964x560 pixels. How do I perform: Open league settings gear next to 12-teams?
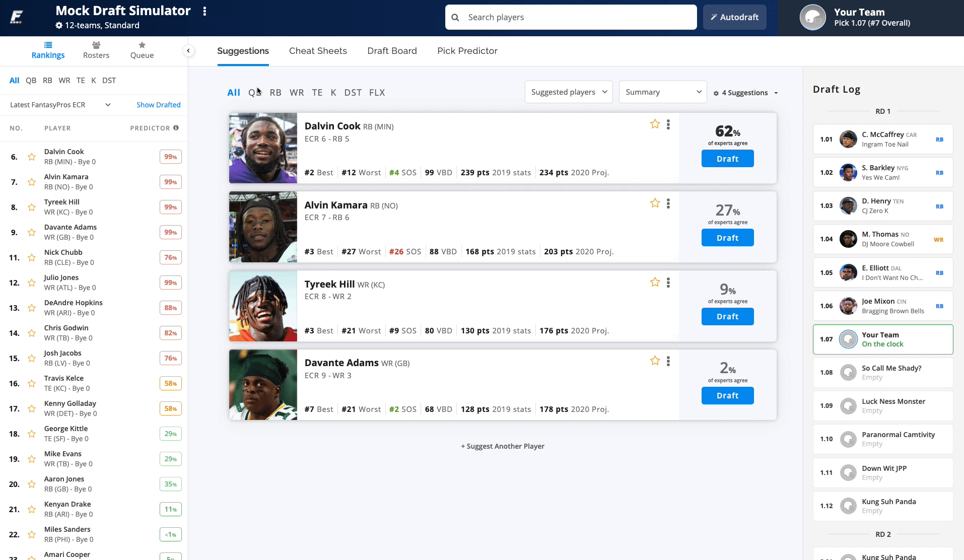pos(59,25)
